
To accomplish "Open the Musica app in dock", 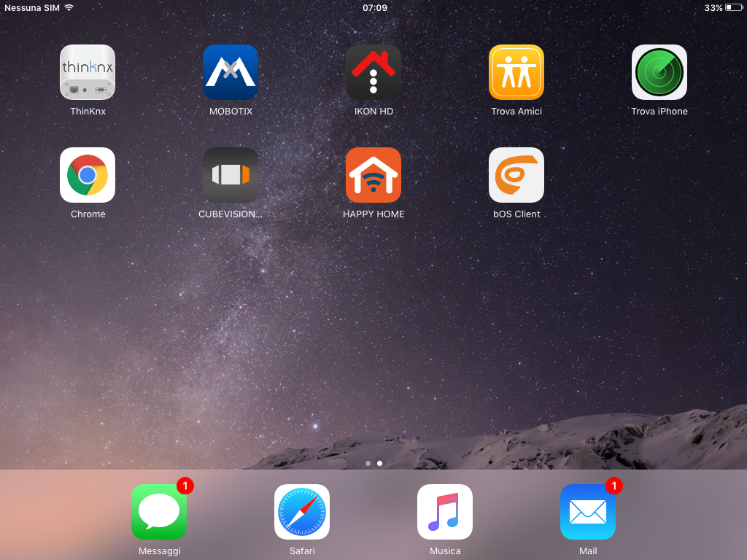I will coord(445,512).
